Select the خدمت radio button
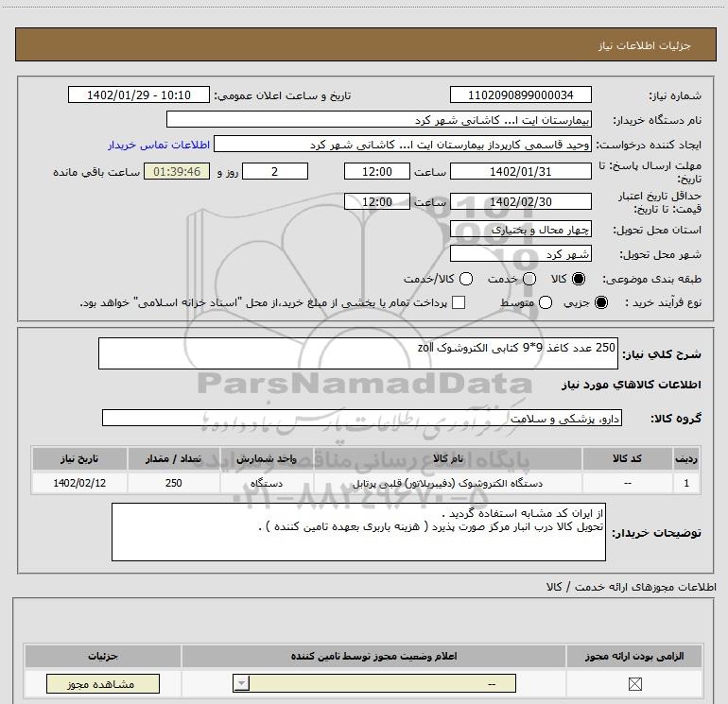Screen dimensions: 728x704 point(529,279)
